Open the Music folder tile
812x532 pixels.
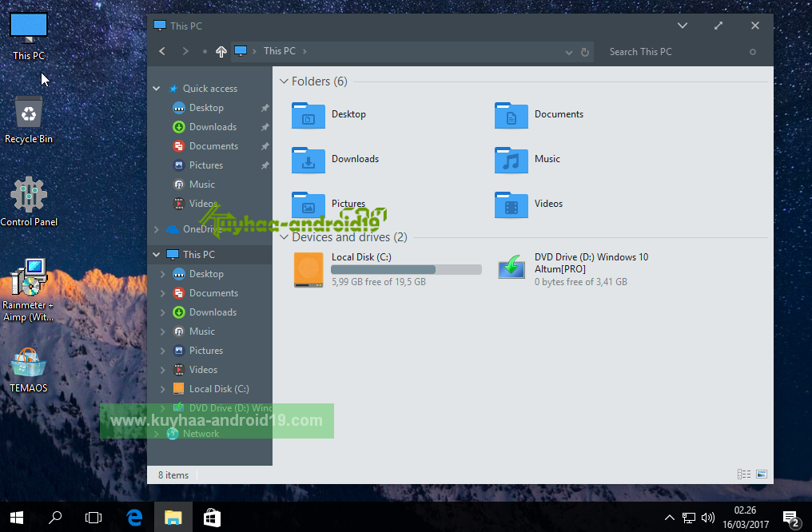pos(527,160)
